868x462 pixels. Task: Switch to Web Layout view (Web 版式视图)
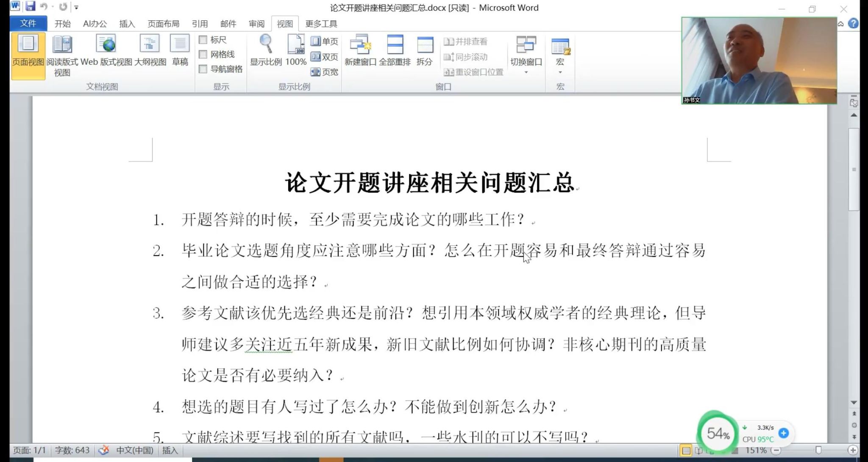click(106, 51)
